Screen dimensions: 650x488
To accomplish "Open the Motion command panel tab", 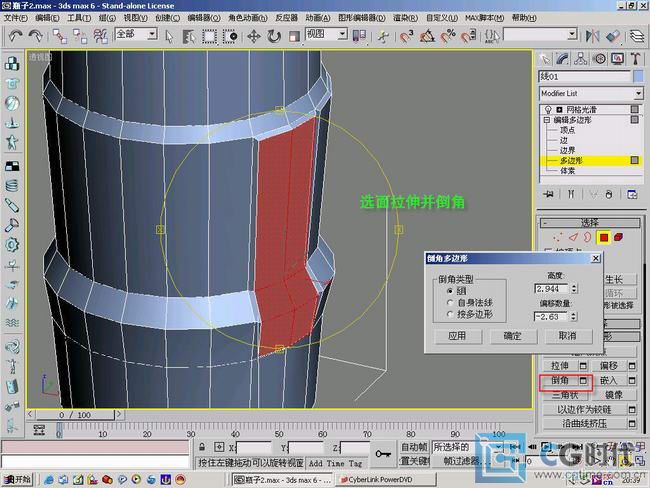I will tap(599, 59).
